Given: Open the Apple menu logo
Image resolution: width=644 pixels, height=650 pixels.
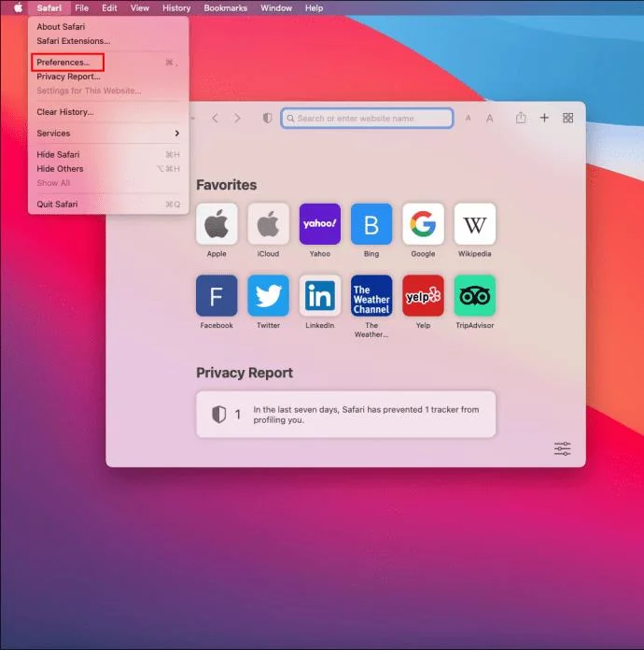Looking at the screenshot, I should pos(19,7).
